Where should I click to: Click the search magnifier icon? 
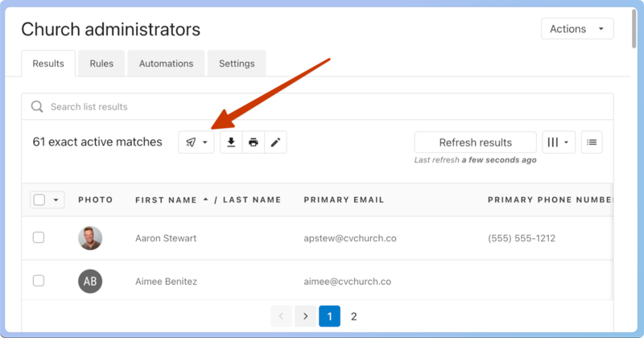(37, 107)
